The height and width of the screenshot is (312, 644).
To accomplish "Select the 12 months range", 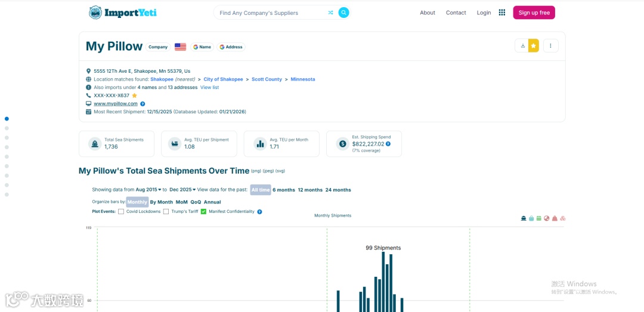I will click(310, 190).
